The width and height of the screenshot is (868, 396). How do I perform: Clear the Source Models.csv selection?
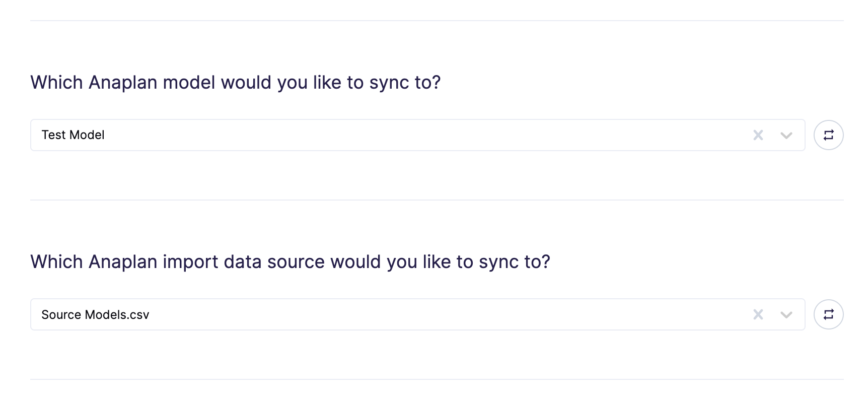758,315
